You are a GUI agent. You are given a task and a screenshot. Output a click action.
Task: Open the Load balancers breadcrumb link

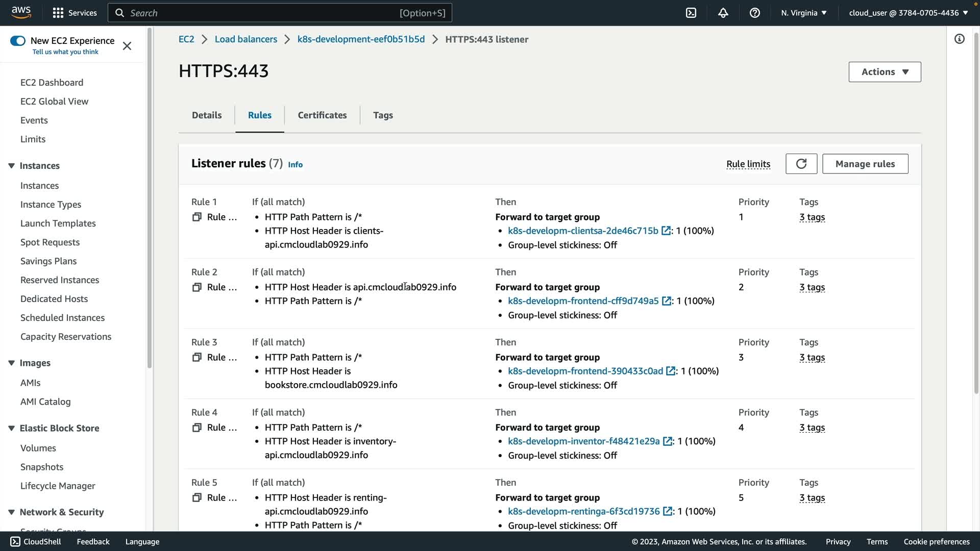coord(246,39)
